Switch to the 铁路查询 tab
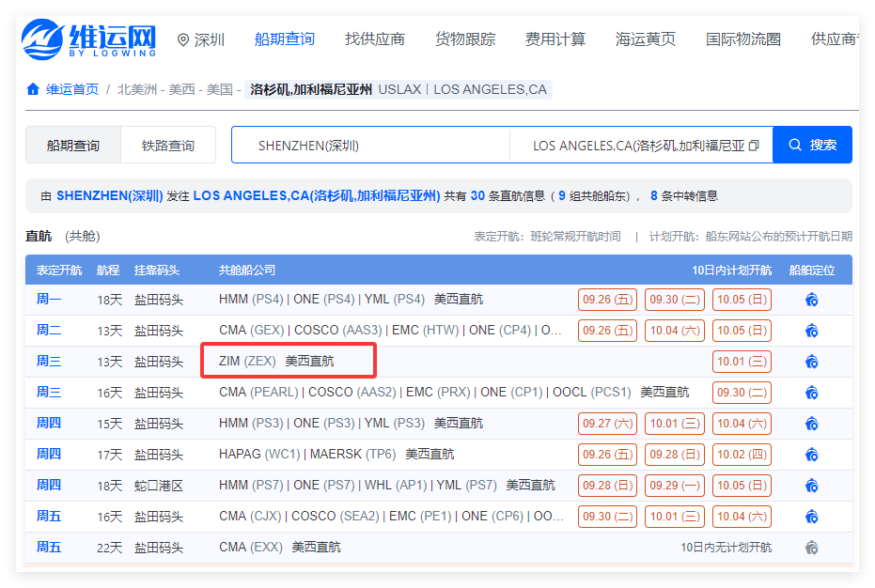Viewport: 875px width, 588px height. 168,145
